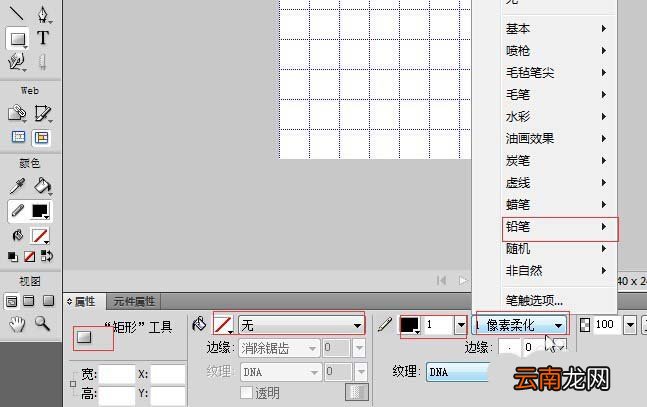Open the fill texture DNA dropdown
This screenshot has height=407, width=647.
[281, 372]
